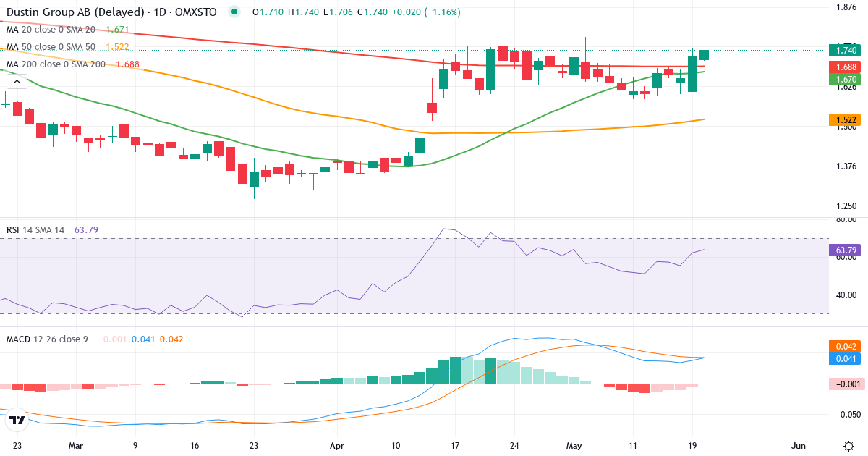Open chart settings gear icon

[848, 445]
